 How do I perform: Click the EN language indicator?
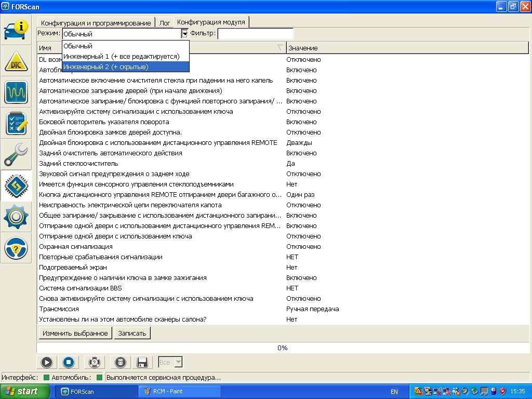click(394, 392)
